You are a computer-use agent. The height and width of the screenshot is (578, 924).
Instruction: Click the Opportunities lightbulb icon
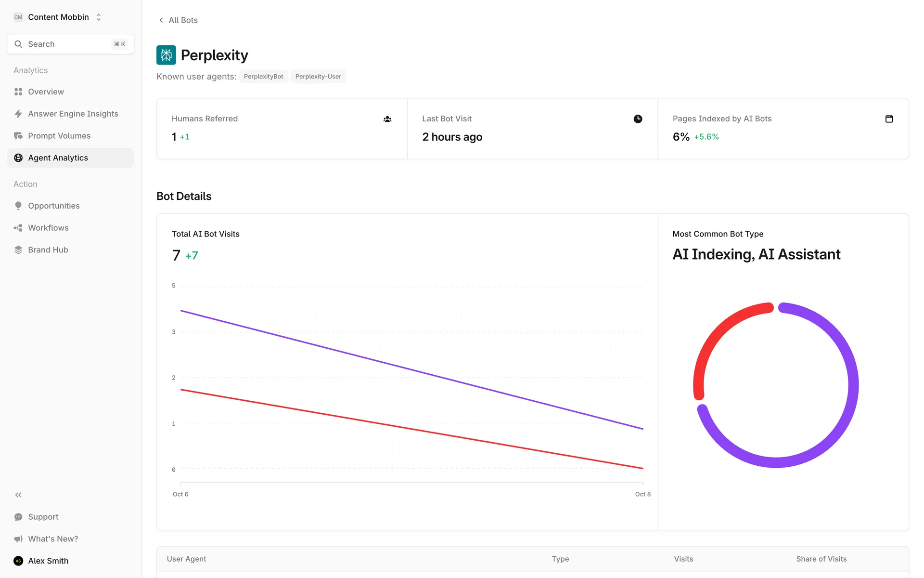tap(18, 206)
